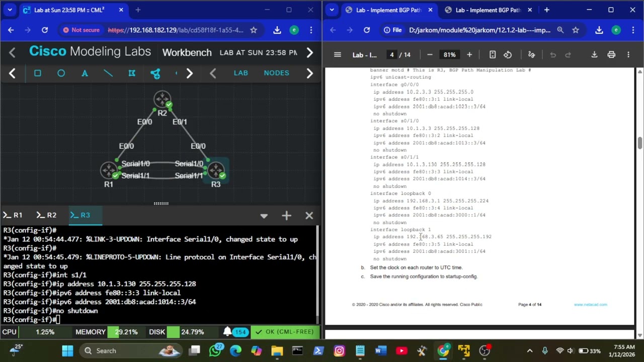Open WhatsApp from the taskbar
This screenshot has height=362, width=644.
pyautogui.click(x=215, y=351)
